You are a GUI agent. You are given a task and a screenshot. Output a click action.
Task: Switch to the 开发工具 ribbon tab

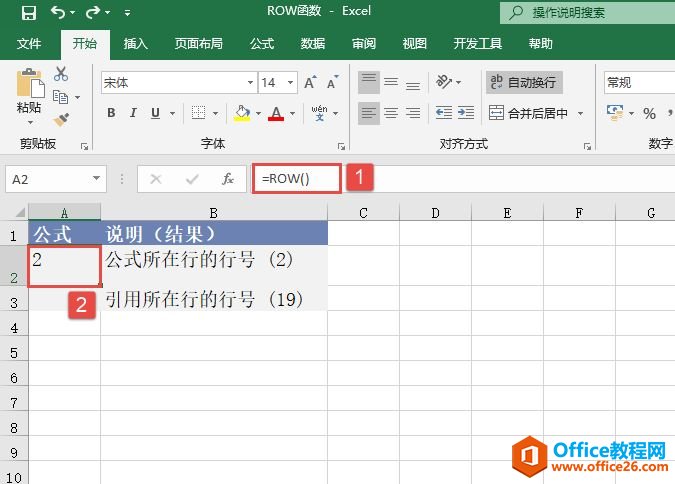pos(477,43)
